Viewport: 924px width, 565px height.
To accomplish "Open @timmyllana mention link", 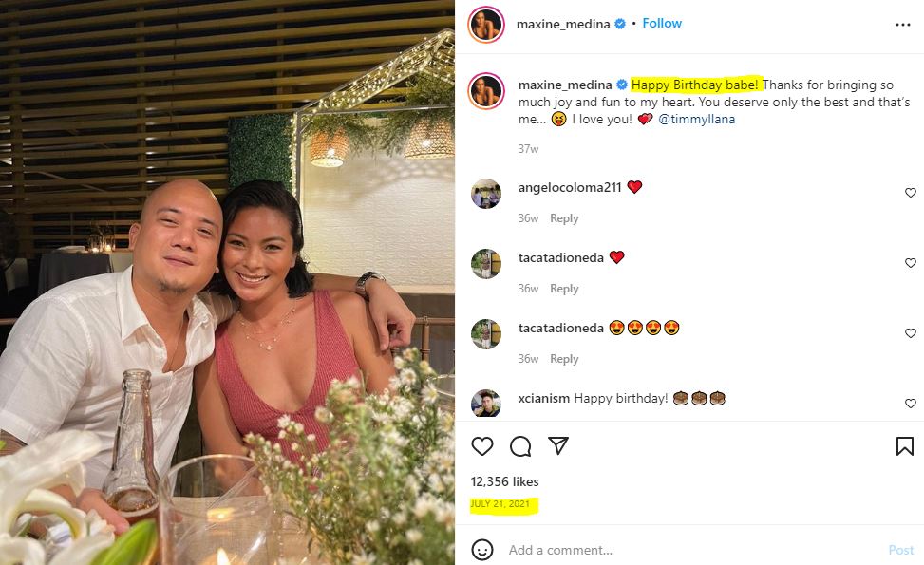I will pyautogui.click(x=696, y=119).
